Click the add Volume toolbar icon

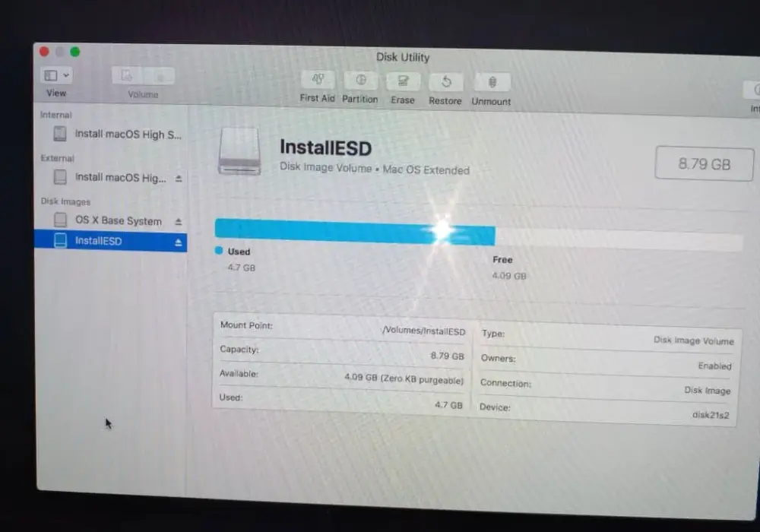coord(126,75)
